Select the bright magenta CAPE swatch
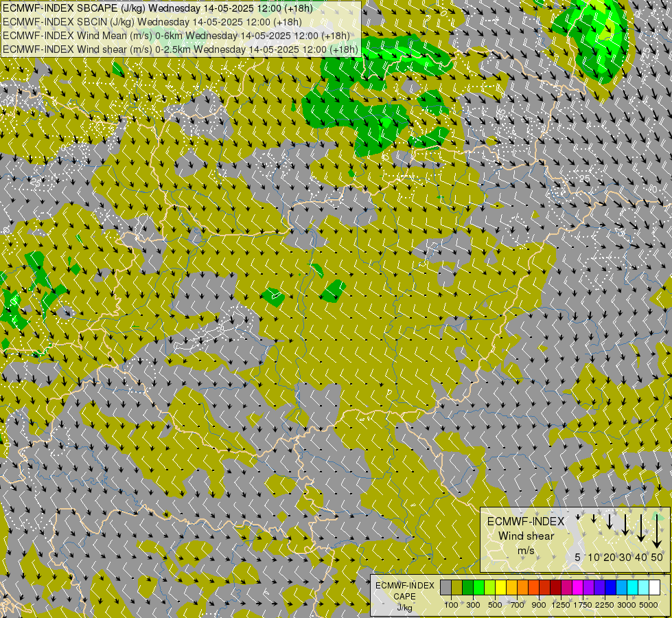The width and height of the screenshot is (672, 618). point(578,588)
